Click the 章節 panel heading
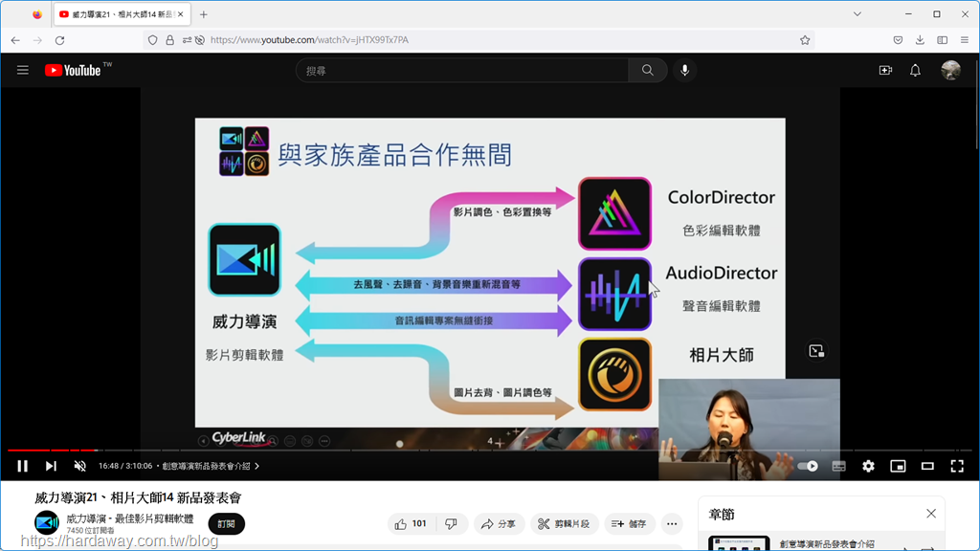The image size is (980, 551). pyautogui.click(x=722, y=514)
